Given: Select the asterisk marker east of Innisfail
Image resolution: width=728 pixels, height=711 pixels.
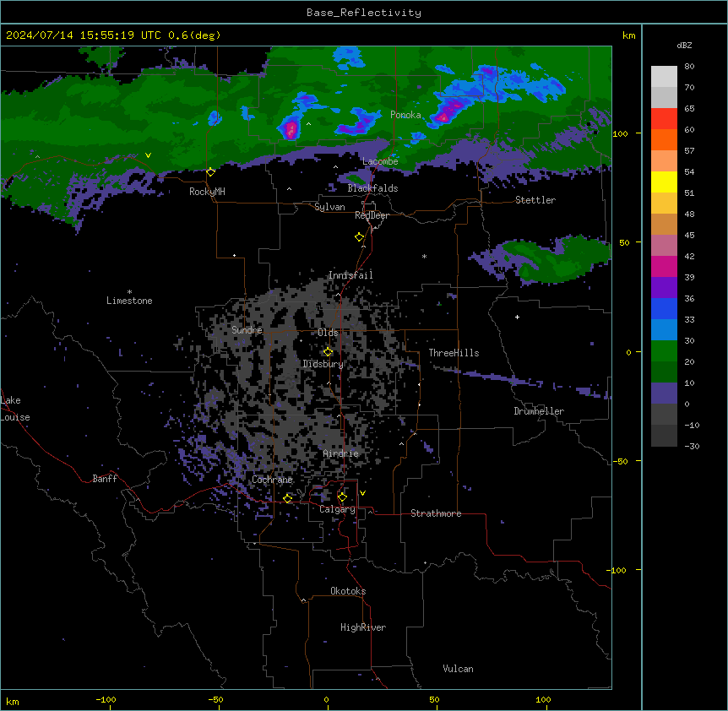Looking at the screenshot, I should (424, 256).
